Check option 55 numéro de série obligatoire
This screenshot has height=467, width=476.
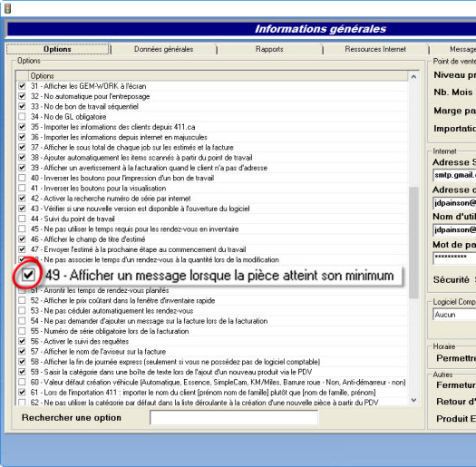[22, 331]
